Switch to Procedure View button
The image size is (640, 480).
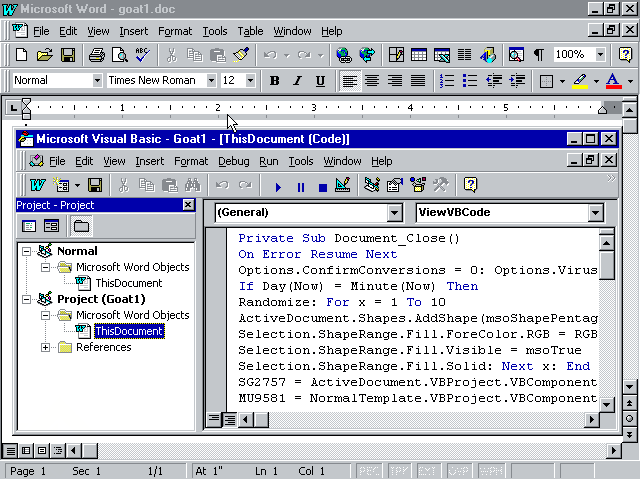[x=214, y=419]
